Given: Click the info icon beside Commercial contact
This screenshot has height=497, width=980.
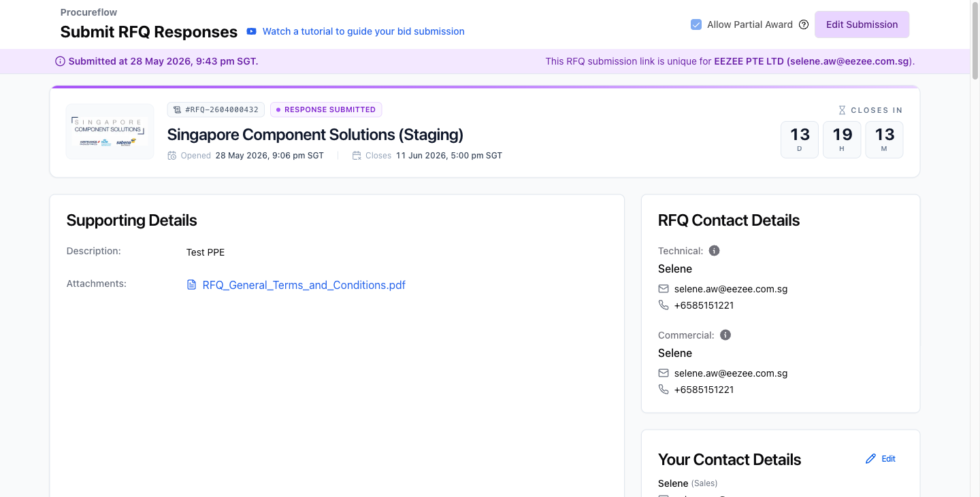Looking at the screenshot, I should [725, 335].
